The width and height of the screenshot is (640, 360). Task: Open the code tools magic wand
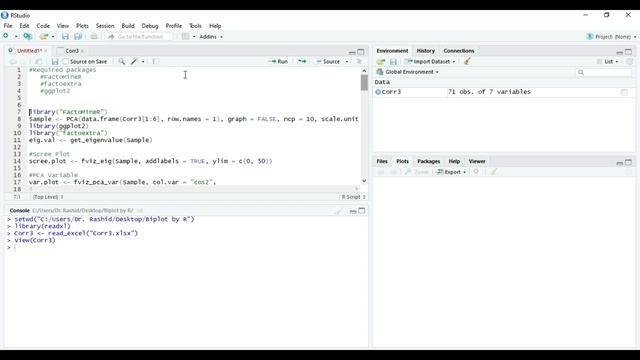pyautogui.click(x=134, y=61)
